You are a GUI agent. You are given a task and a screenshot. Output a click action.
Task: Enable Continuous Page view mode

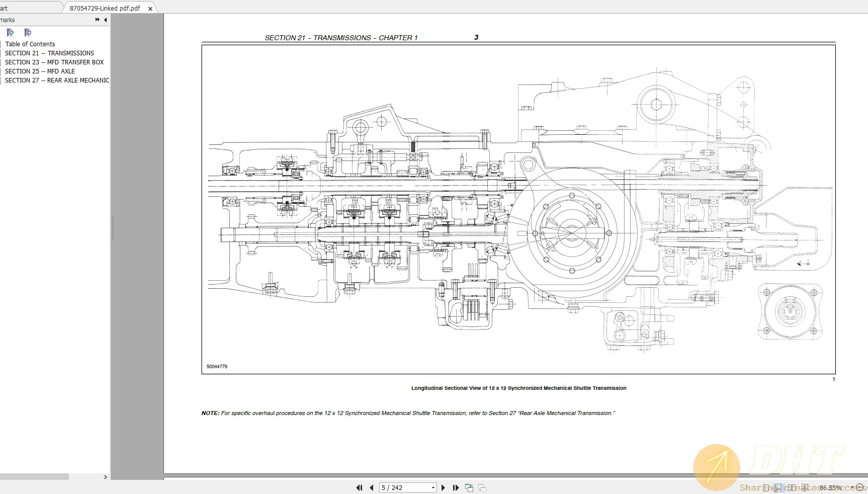pyautogui.click(x=778, y=487)
